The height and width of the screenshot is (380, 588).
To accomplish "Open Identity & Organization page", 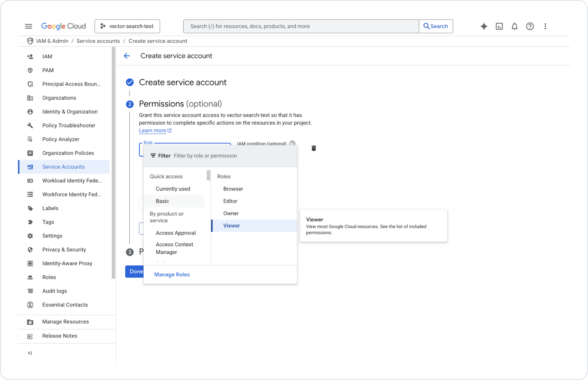I will pos(70,112).
